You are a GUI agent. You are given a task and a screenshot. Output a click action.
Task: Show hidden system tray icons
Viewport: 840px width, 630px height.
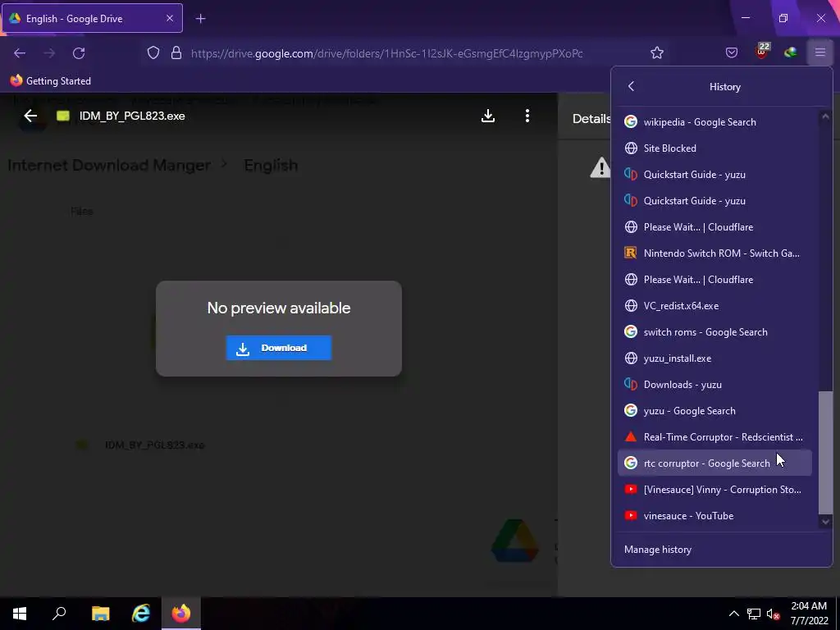point(734,614)
